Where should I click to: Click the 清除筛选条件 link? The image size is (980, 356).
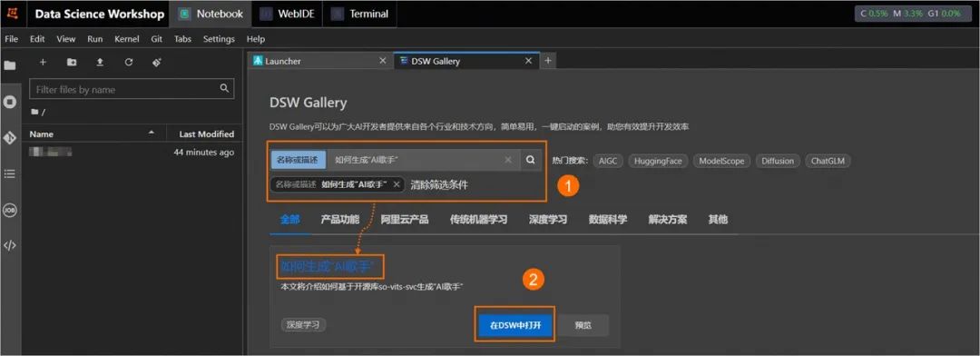(439, 184)
